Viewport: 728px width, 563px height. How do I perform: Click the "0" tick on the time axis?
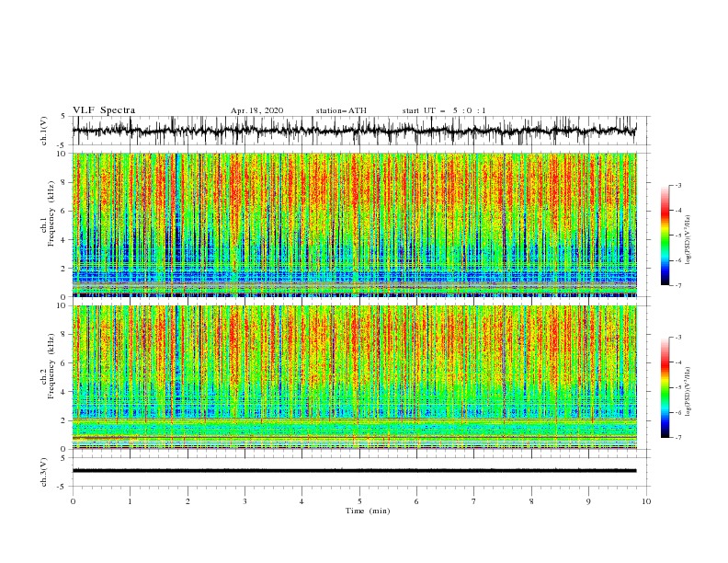point(73,501)
